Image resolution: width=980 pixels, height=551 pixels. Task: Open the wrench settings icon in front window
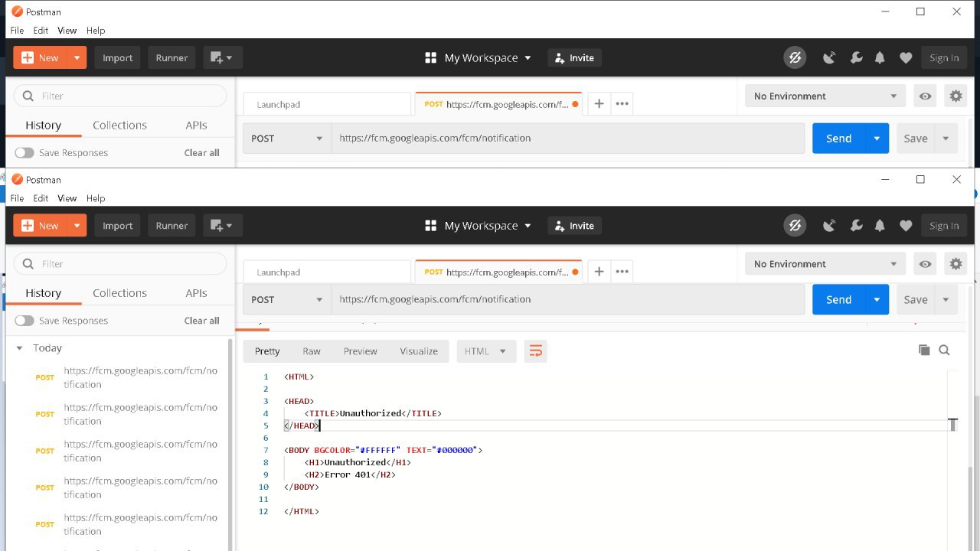click(856, 226)
